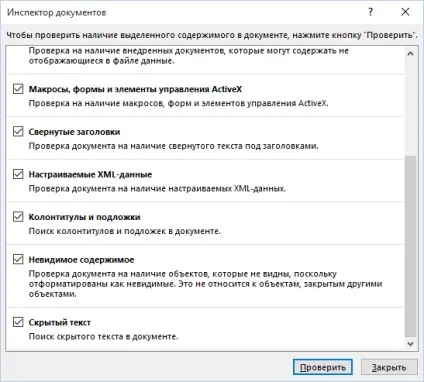The width and height of the screenshot is (424, 382).
Task: Click the scrollbar down arrow
Action: click(x=411, y=344)
